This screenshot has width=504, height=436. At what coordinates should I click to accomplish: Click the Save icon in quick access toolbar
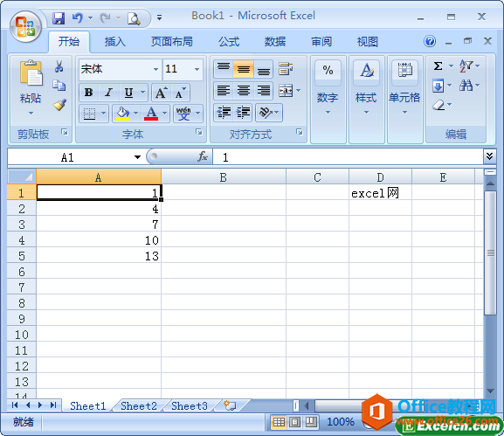point(59,18)
